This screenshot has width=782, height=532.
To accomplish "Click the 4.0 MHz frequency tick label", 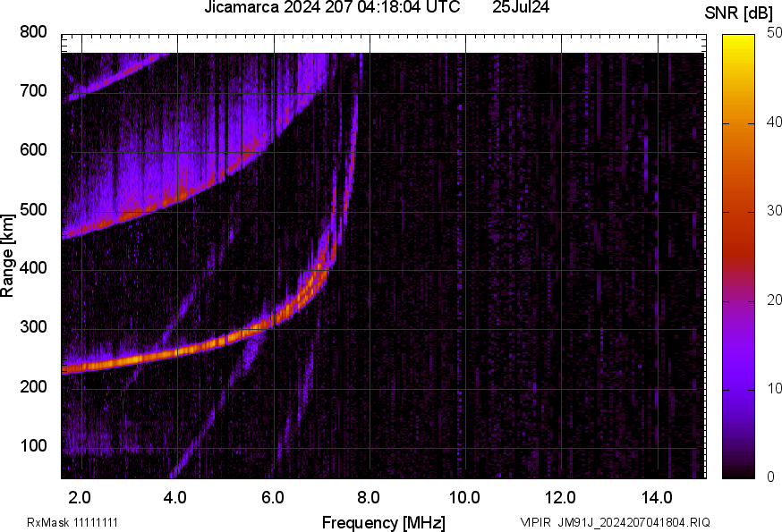I will [x=175, y=498].
